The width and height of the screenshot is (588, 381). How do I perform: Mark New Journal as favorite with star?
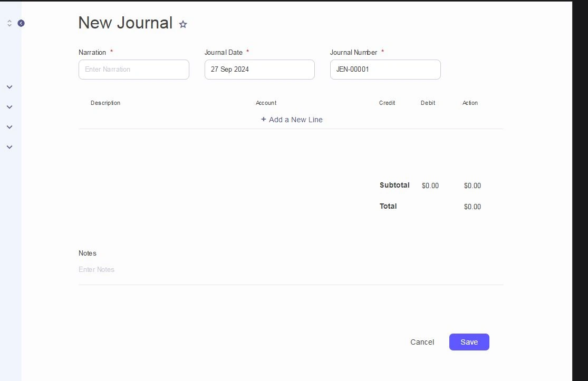(x=183, y=24)
